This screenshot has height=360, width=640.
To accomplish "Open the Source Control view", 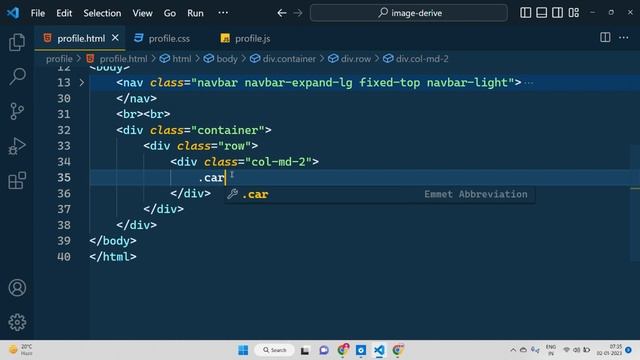I will click(x=17, y=111).
